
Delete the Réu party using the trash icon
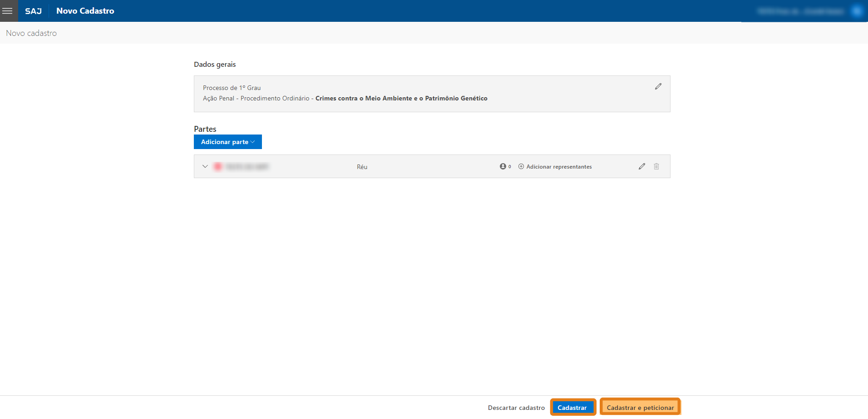coord(656,166)
